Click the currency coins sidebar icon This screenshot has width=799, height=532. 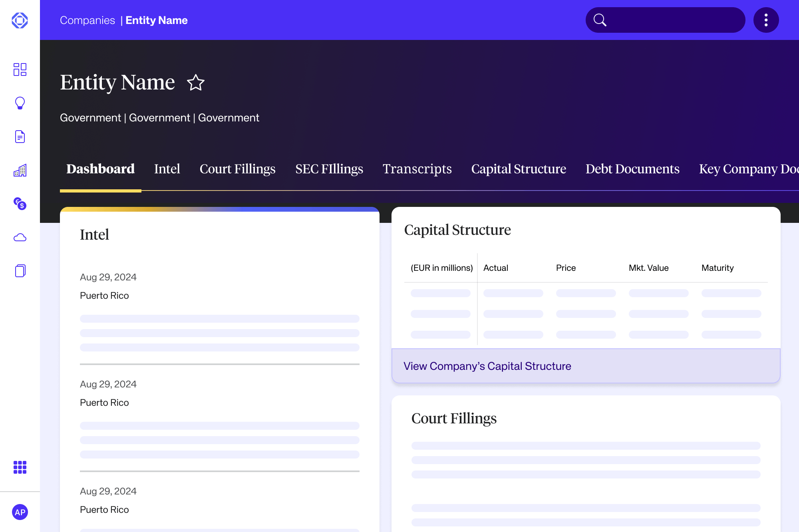[x=20, y=204]
